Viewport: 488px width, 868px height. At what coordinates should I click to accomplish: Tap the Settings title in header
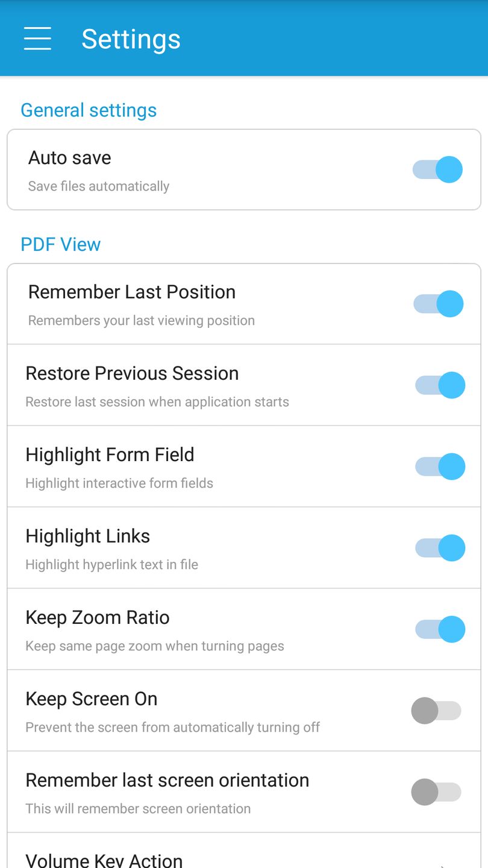pos(131,39)
